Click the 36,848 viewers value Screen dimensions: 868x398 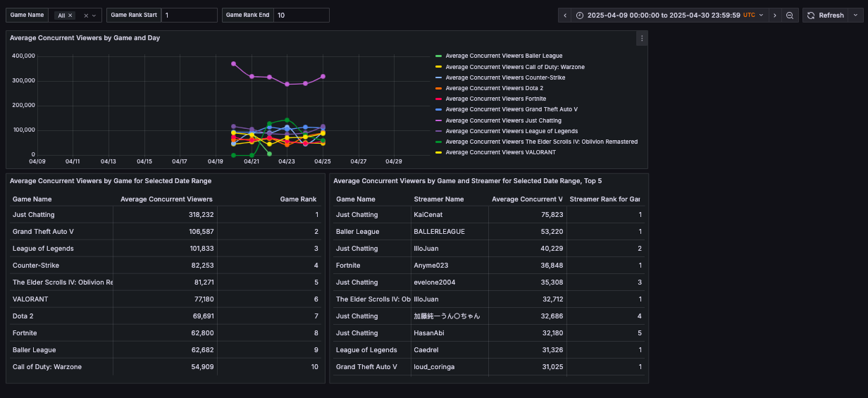(552, 266)
